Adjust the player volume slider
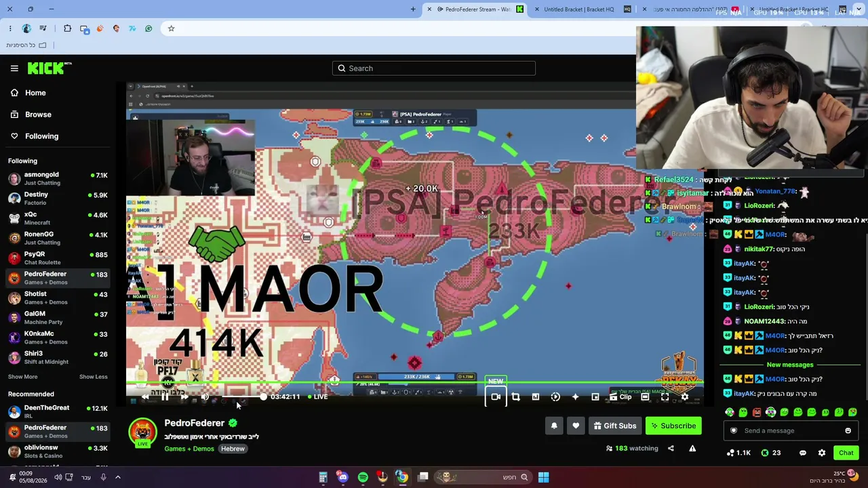Screen dimensions: 868x488 243,397
